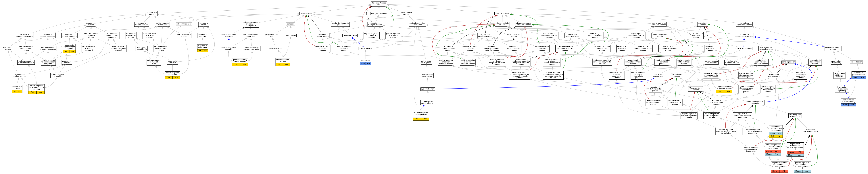
Task: Select the 'hemopoiesis' node
Action: coord(366,61)
